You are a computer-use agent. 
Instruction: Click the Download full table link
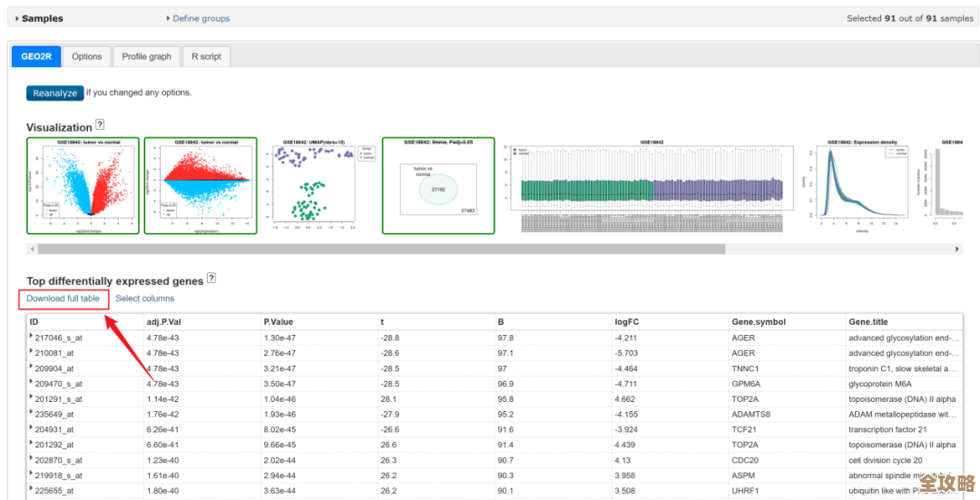pyautogui.click(x=63, y=299)
